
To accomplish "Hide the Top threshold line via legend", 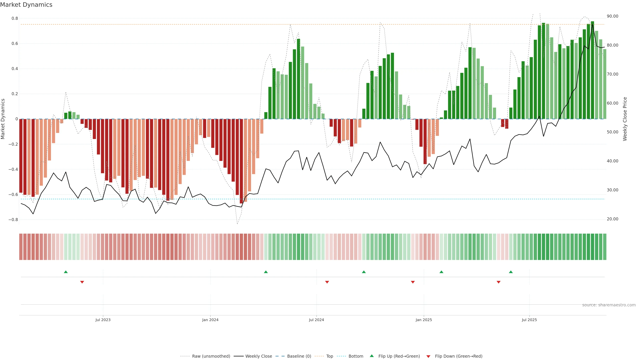I will [330, 356].
